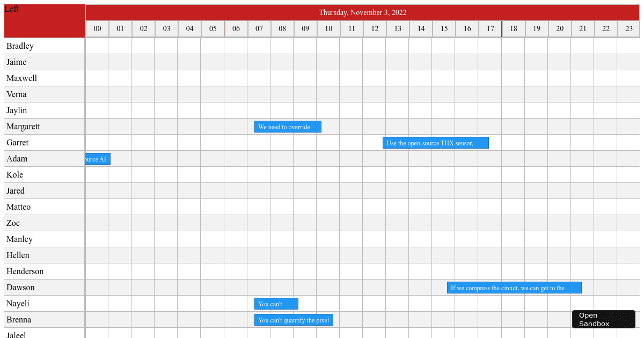Select the 06 hour column header
This screenshot has width=644, height=338.
click(x=236, y=29)
